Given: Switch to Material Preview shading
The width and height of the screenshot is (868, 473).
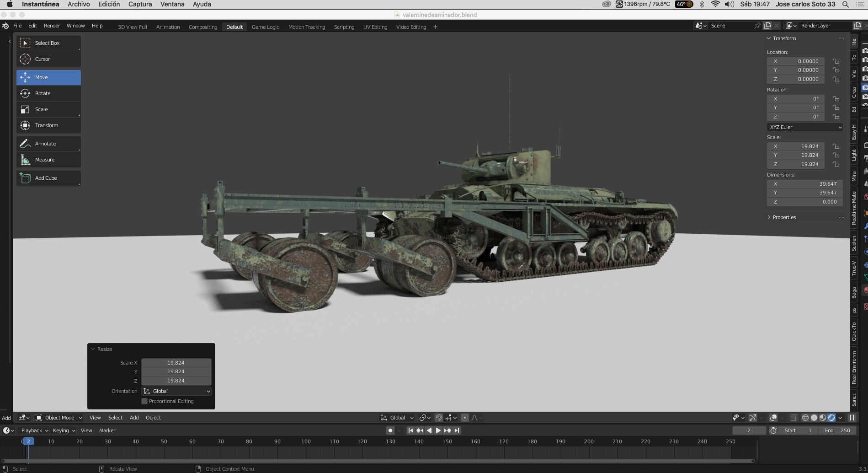Looking at the screenshot, I should [823, 418].
